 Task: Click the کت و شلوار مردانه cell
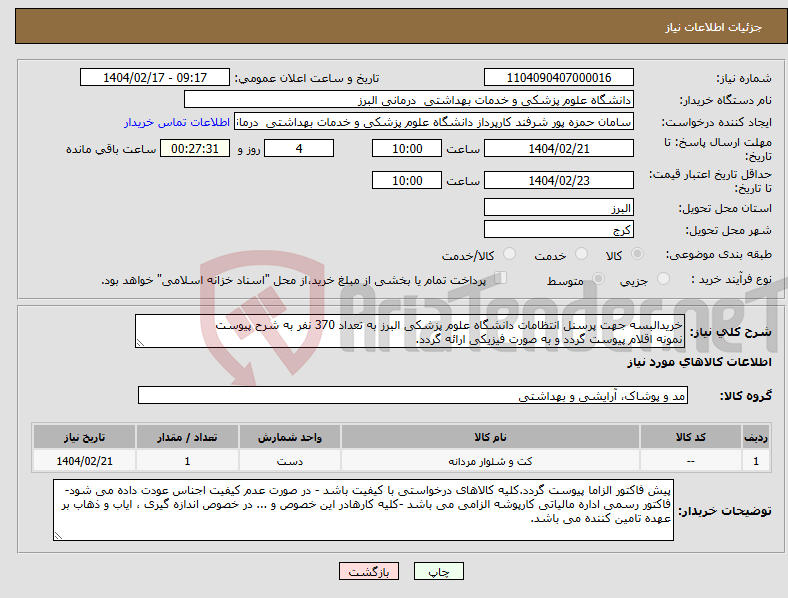pyautogui.click(x=490, y=461)
